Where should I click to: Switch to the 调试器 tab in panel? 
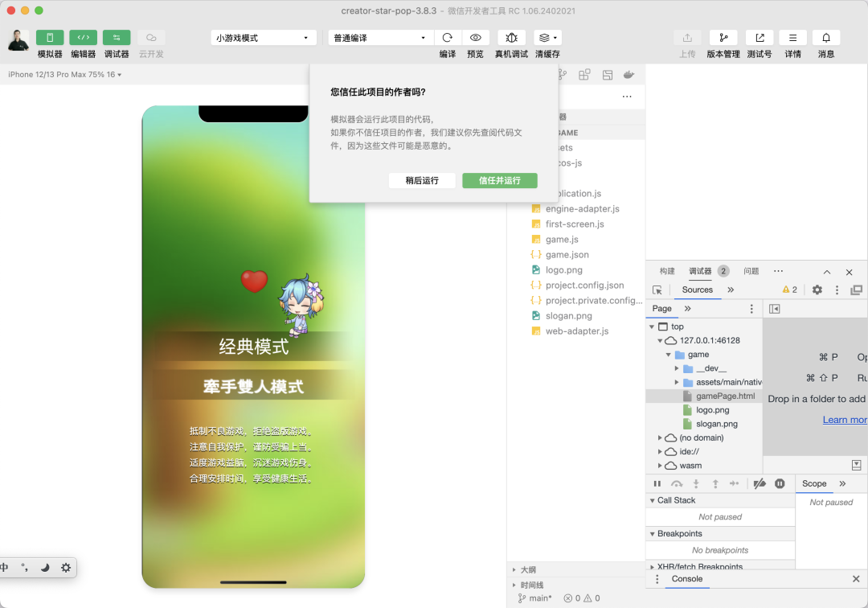tap(700, 271)
